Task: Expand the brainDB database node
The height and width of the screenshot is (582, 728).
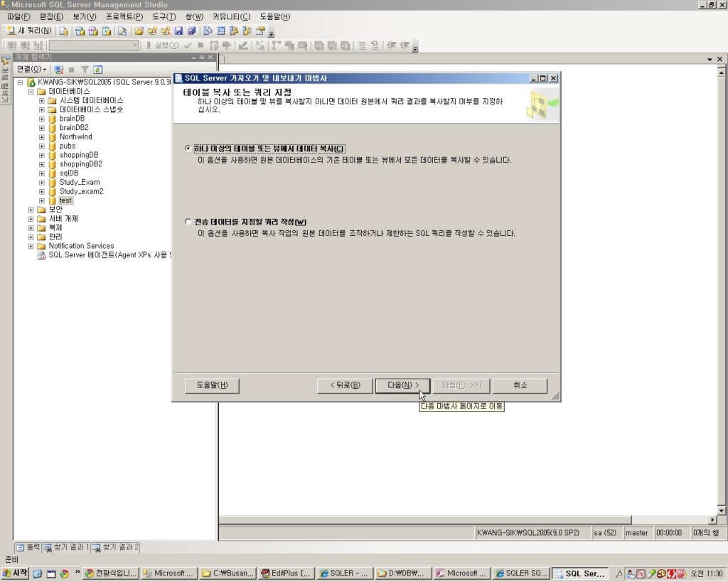Action: (42, 119)
